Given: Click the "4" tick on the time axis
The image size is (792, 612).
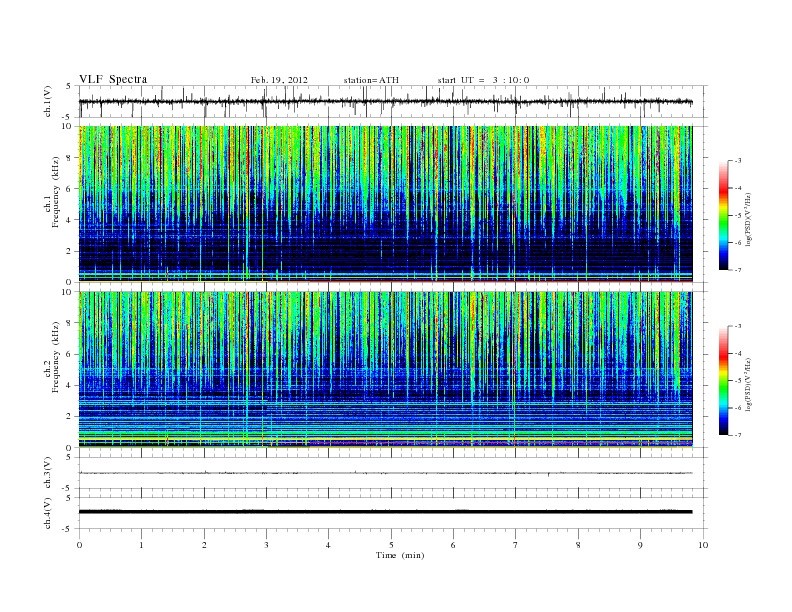Looking at the screenshot, I should (x=328, y=545).
